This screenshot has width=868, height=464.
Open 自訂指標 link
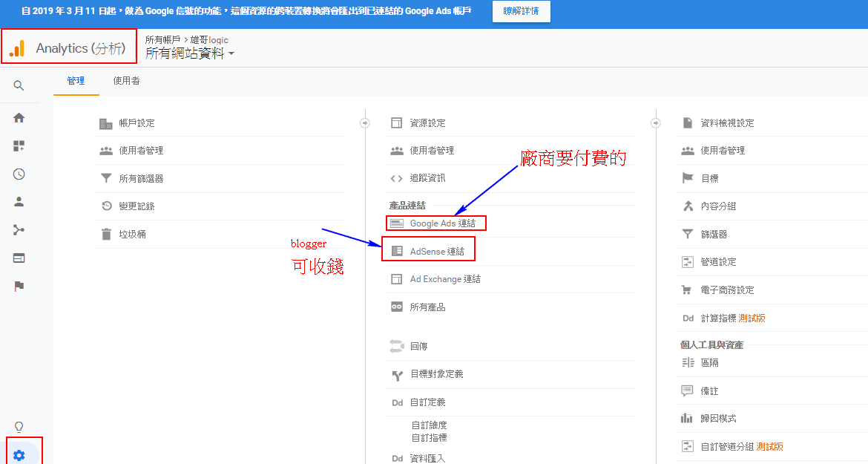tap(429, 438)
